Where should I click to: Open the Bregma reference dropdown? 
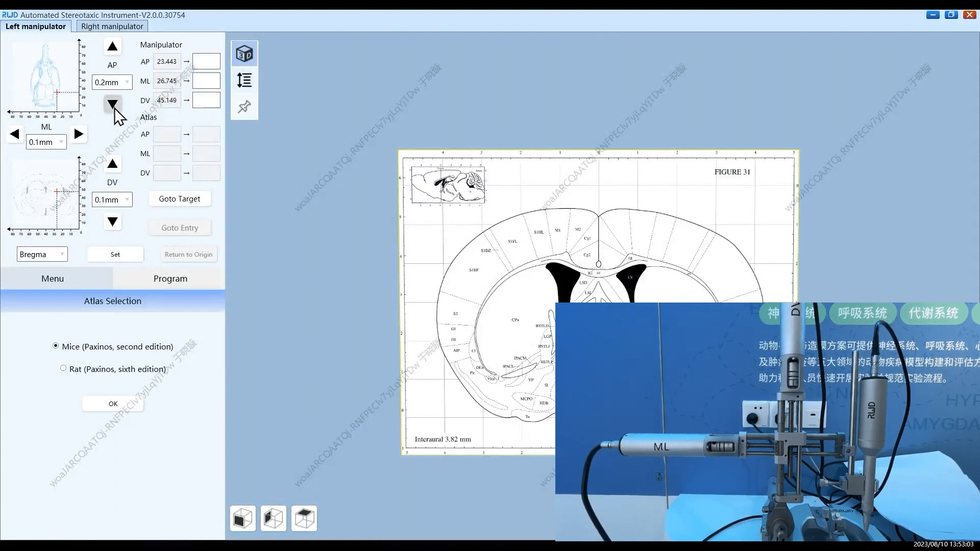tap(42, 254)
